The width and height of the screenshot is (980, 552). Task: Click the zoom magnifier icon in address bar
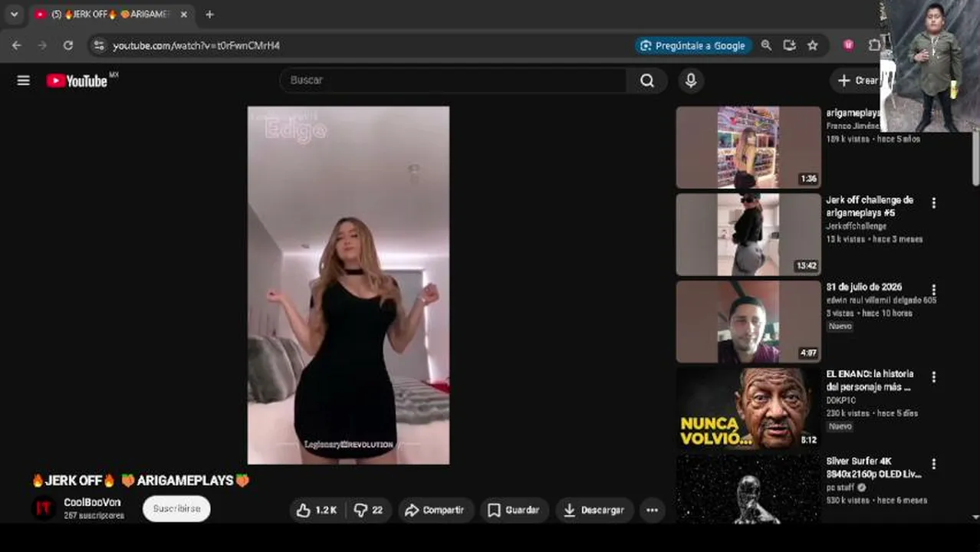pyautogui.click(x=766, y=45)
